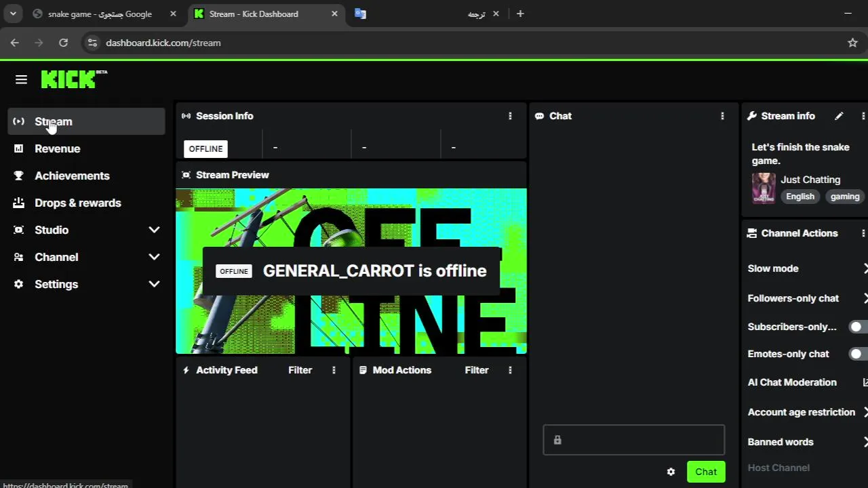
Task: Click the Mod Actions panel icon
Action: tap(363, 370)
